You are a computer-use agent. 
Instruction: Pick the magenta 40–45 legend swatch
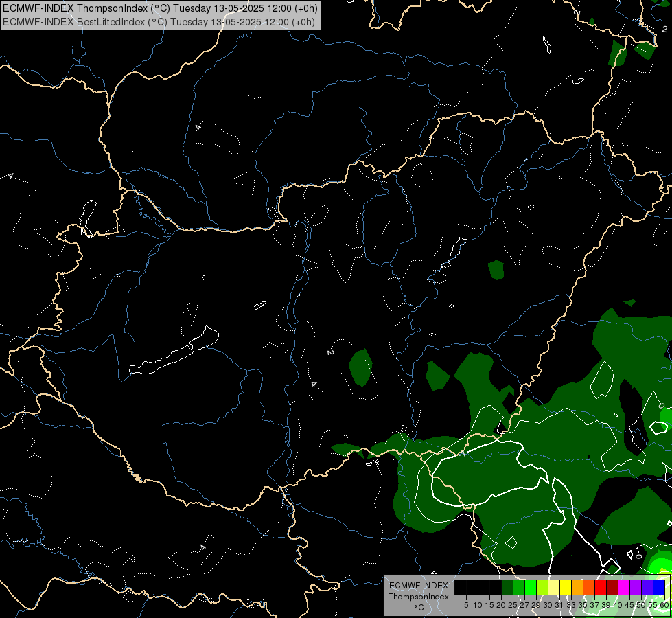coord(624,587)
